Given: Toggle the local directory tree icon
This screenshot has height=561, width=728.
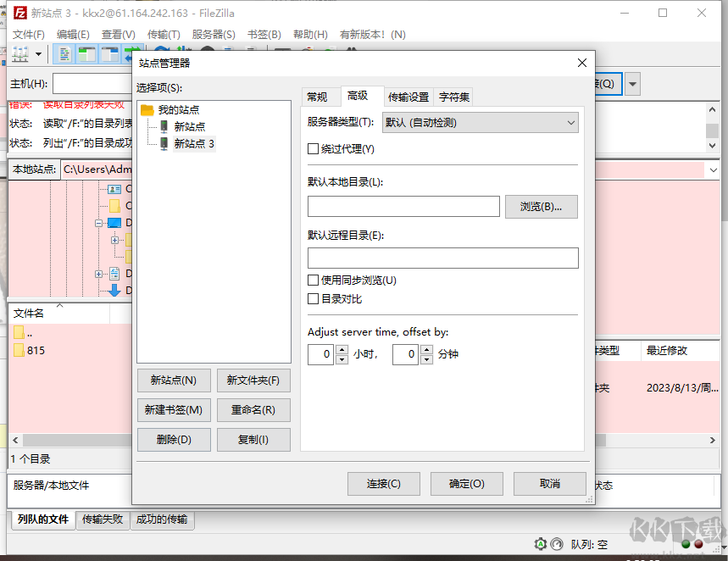Looking at the screenshot, I should point(86,54).
